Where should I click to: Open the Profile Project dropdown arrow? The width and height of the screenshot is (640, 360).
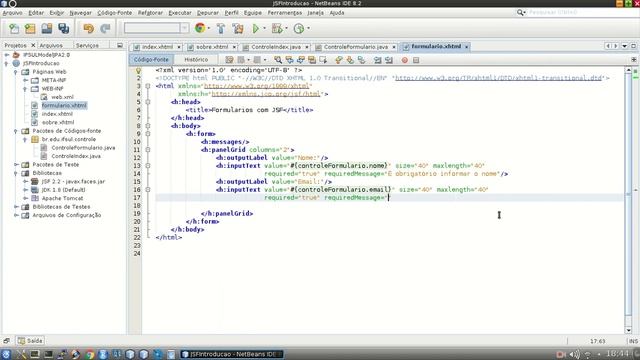pyautogui.click(x=308, y=29)
